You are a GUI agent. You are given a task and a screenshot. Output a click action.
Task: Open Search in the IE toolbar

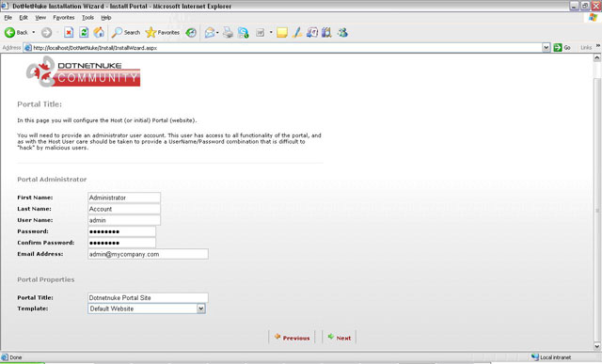tap(126, 33)
